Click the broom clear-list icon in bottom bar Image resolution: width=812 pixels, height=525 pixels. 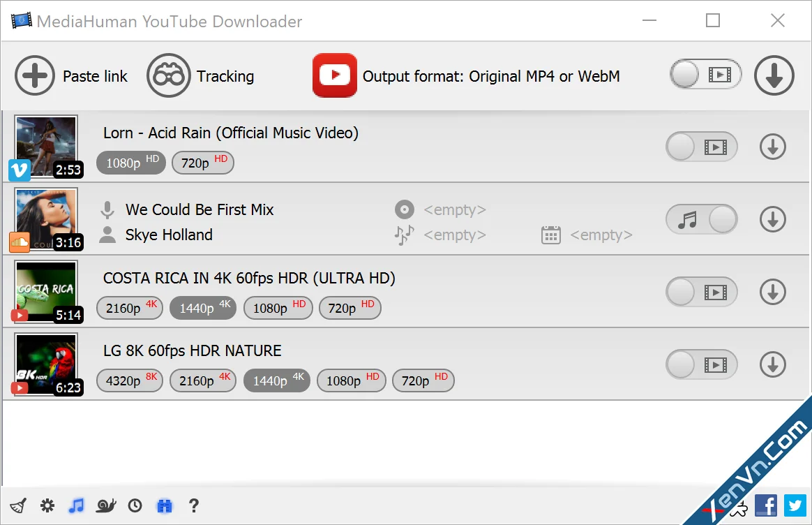click(x=18, y=505)
